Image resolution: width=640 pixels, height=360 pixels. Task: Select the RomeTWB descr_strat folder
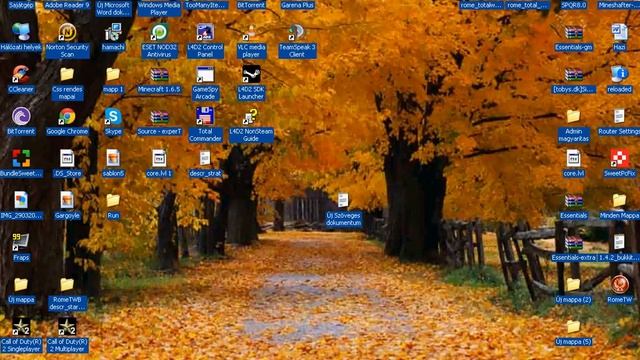pos(67,285)
